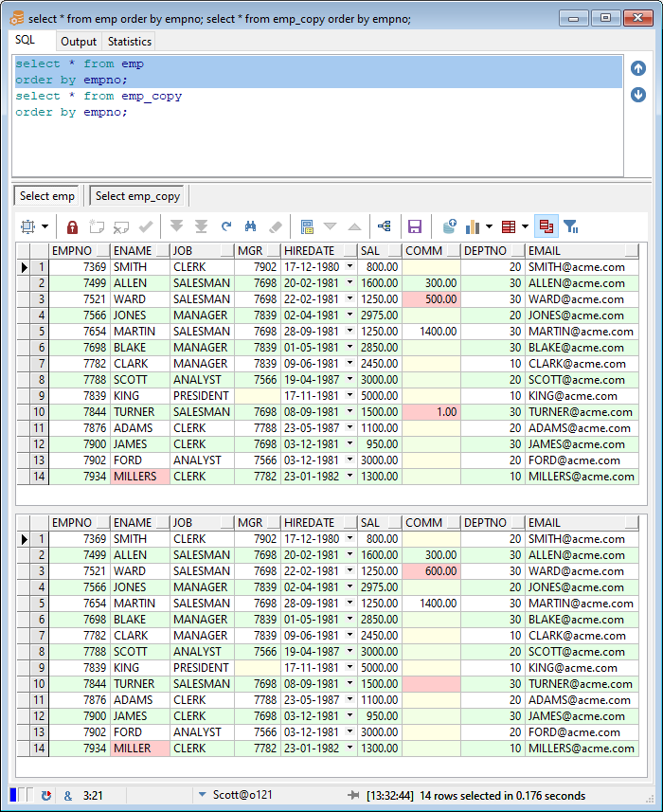Open the red grid layout dropdown arrow
Viewport: 663px width, 812px height.
pos(525,226)
